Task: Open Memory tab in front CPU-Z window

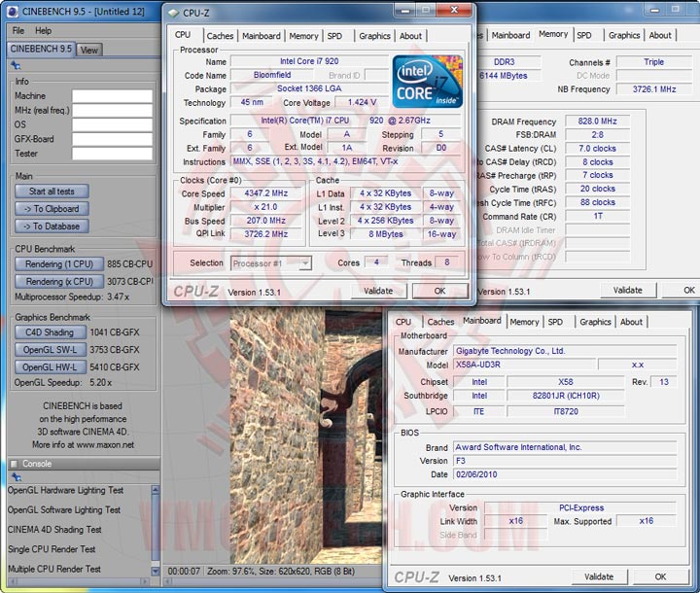Action: 303,36
